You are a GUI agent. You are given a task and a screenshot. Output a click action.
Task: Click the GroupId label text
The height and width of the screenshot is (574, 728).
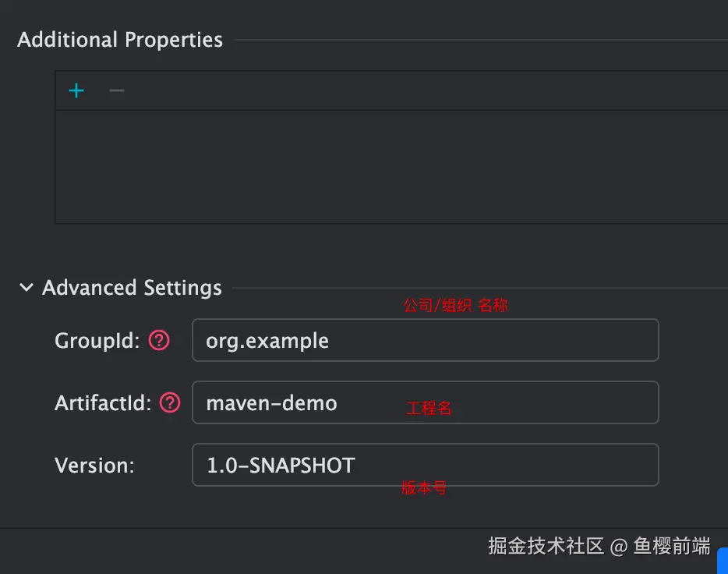coord(97,341)
